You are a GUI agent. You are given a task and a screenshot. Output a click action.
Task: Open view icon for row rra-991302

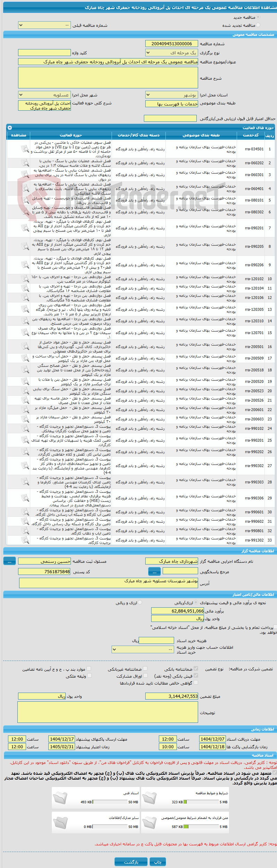pos(25,540)
